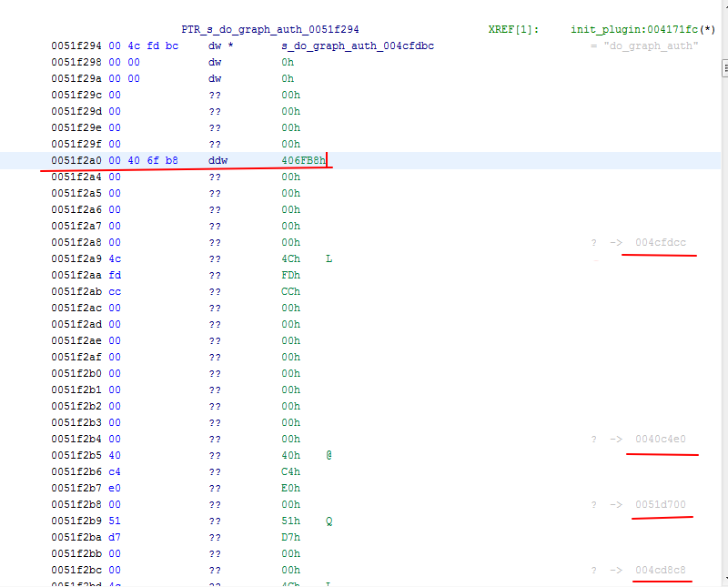Click the init_plugin:004171fc cross-reference
728x587 pixels.
click(x=636, y=29)
